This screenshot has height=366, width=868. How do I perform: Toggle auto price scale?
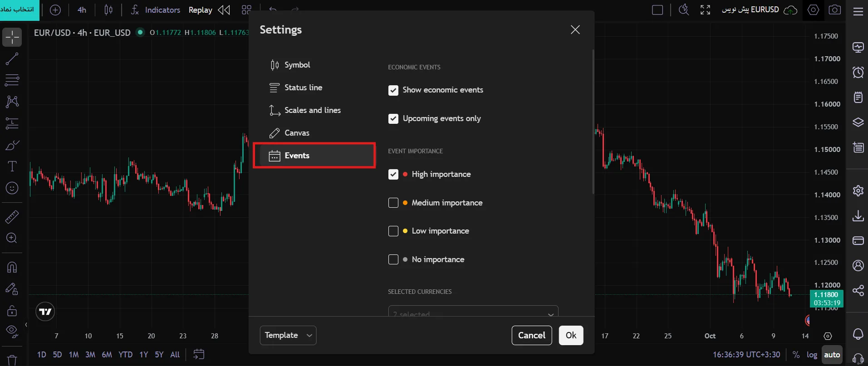pyautogui.click(x=832, y=355)
